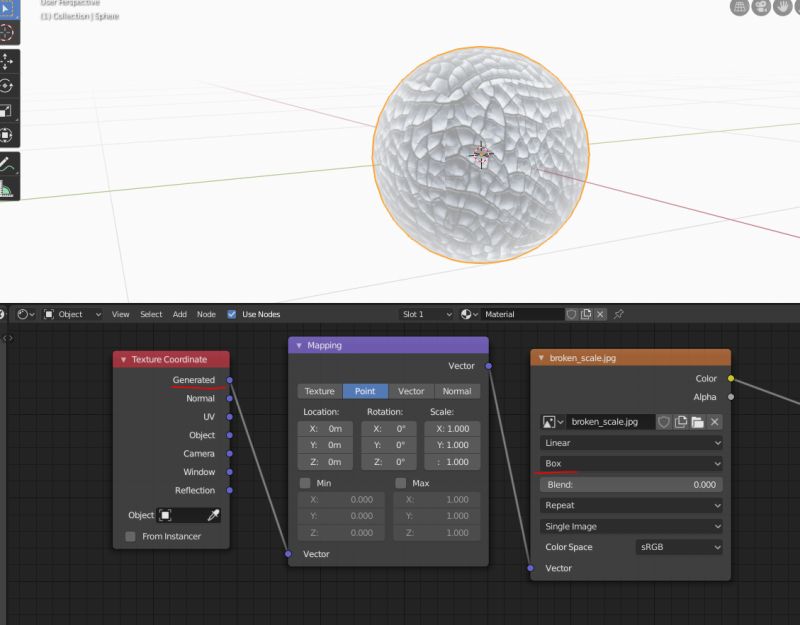Select the Annotate tool
The width and height of the screenshot is (800, 625).
point(7,164)
